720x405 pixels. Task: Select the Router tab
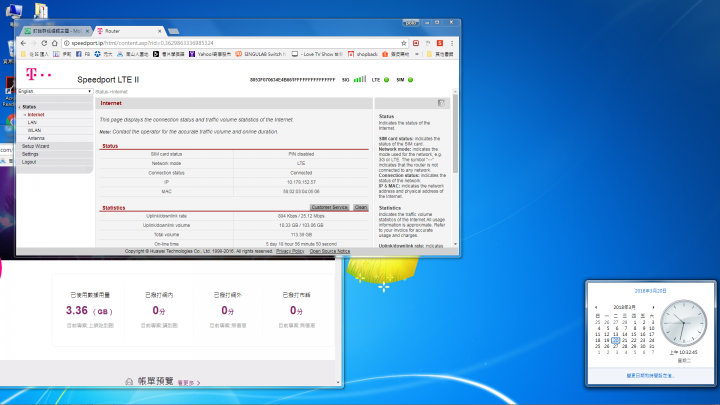[129, 31]
